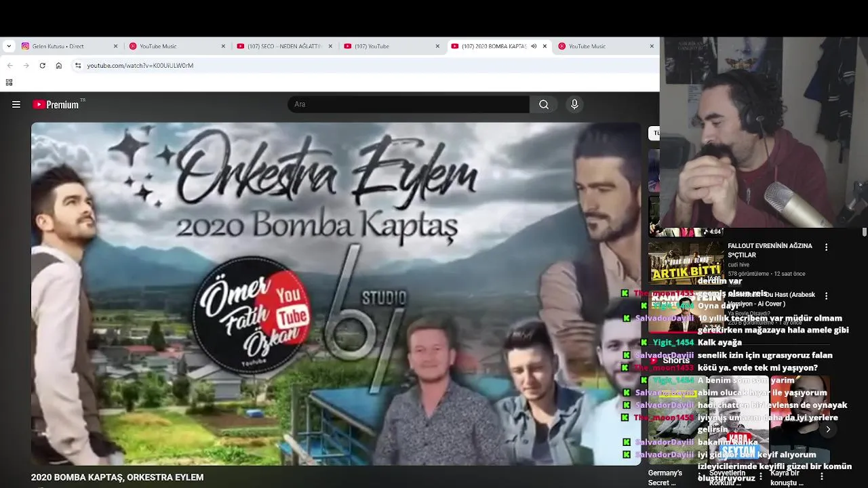Open FALLOUT EVRENİNİN AĞZINA recommended video title
This screenshot has width=868, height=488.
point(770,250)
